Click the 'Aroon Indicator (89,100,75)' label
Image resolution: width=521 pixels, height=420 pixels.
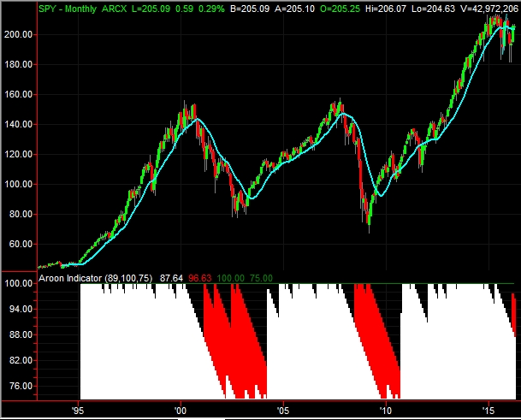tap(95, 278)
